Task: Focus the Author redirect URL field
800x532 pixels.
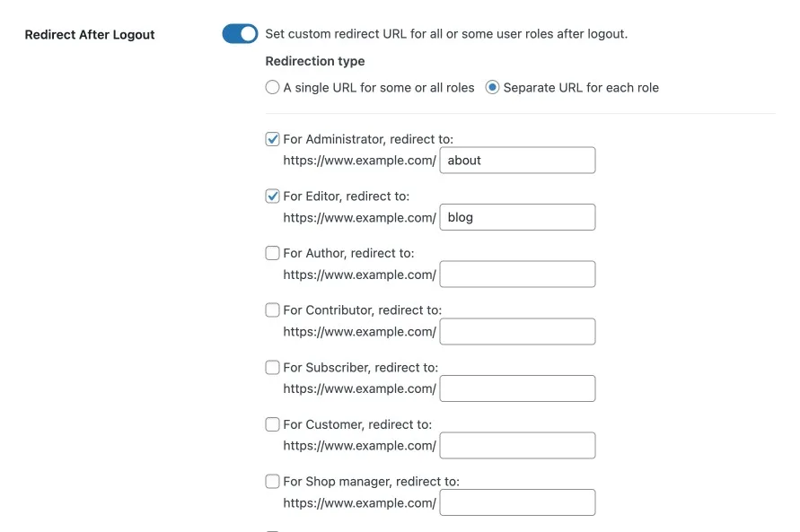Action: click(517, 275)
